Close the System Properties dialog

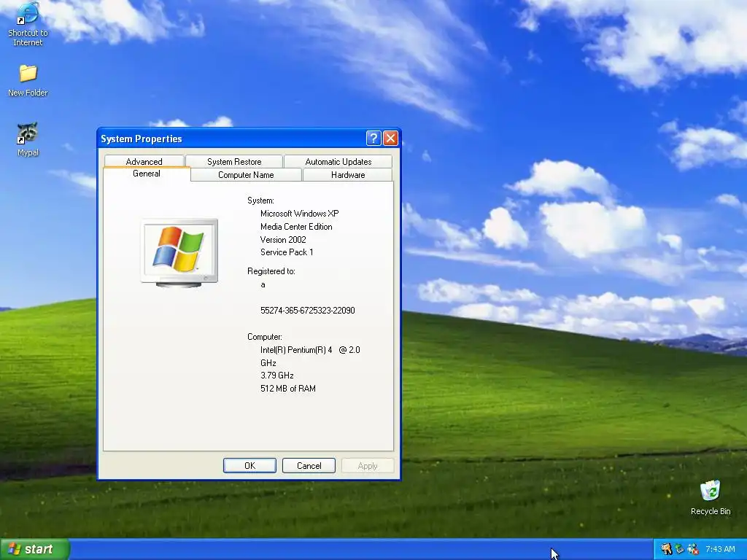(x=391, y=139)
